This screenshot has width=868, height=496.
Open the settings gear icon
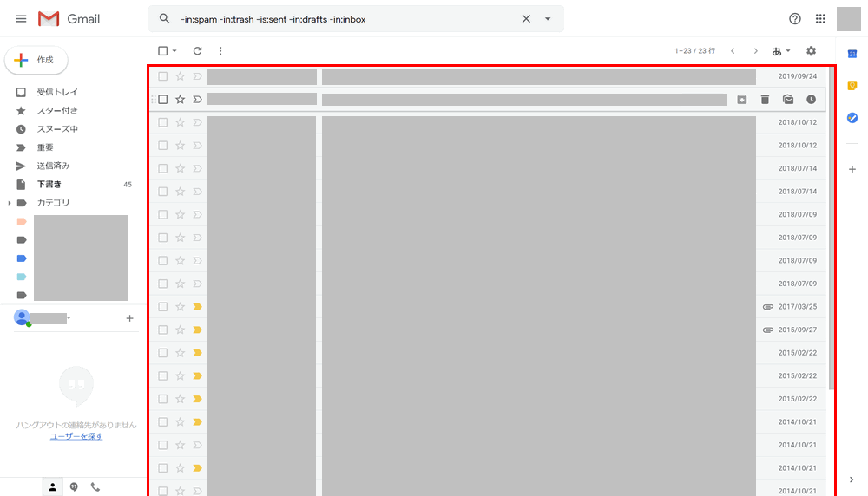pyautogui.click(x=811, y=51)
